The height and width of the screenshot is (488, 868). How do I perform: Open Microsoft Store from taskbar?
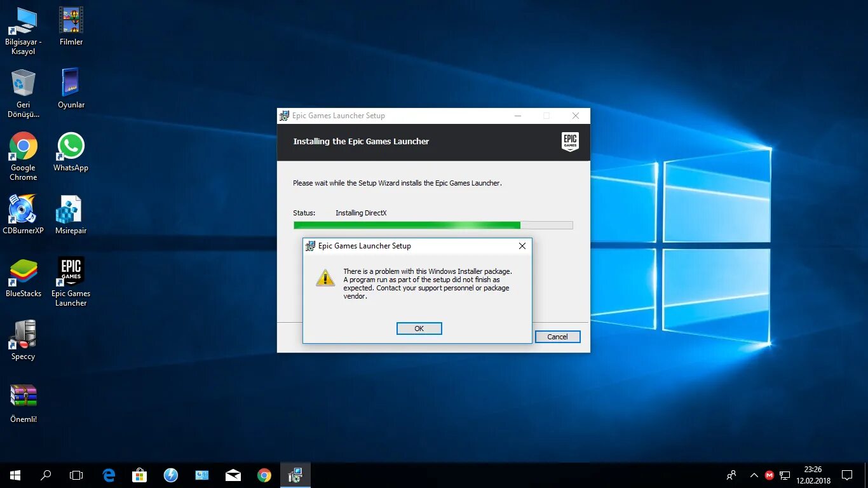[140, 475]
